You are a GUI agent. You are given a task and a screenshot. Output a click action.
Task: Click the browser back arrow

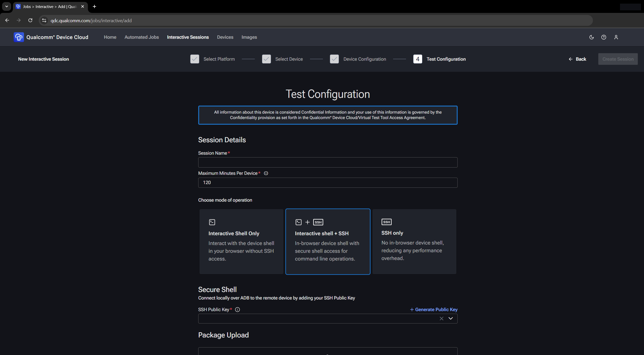pyautogui.click(x=7, y=20)
